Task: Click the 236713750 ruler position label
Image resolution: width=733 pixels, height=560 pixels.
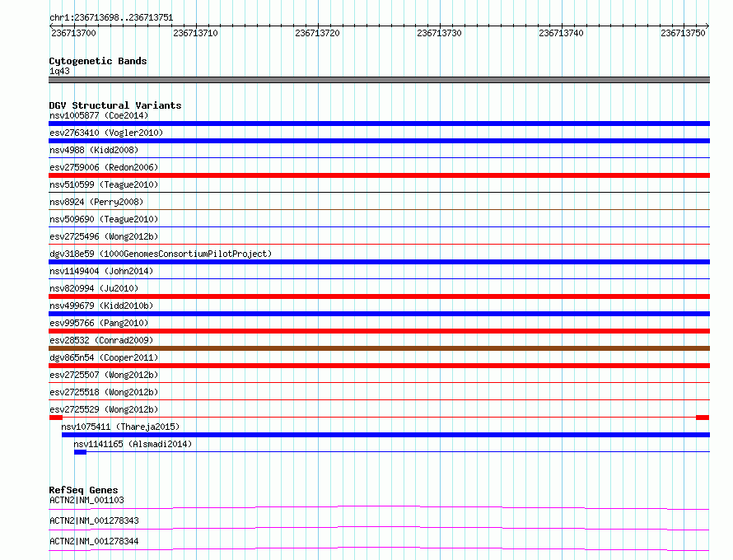Action: [683, 33]
